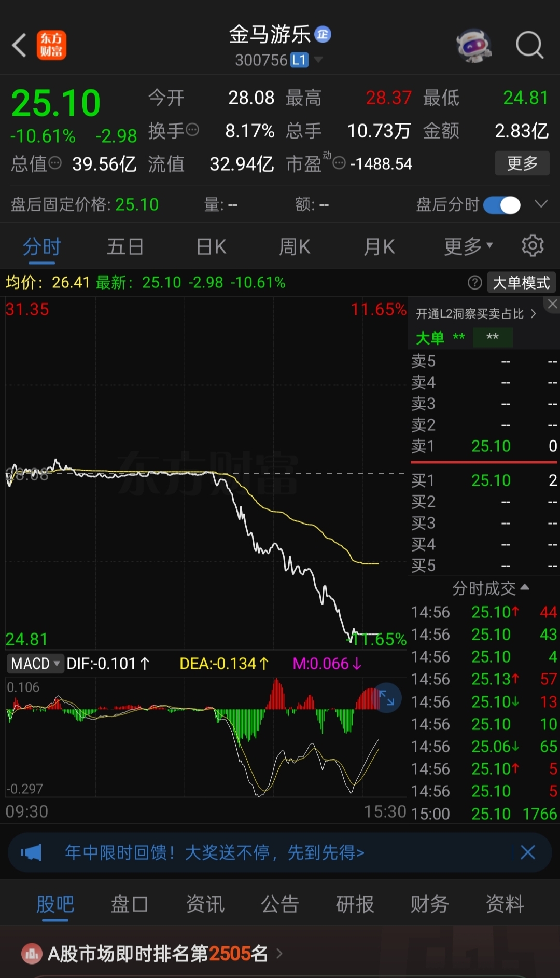The height and width of the screenshot is (978, 560).
Task: Tap the DEA:-0.134 value
Action: 224,664
